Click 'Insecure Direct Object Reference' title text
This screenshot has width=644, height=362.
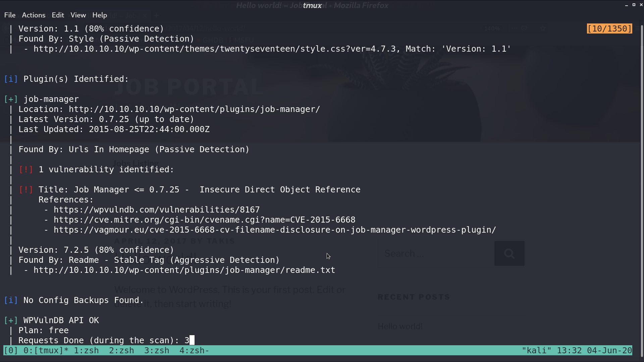[x=280, y=190]
